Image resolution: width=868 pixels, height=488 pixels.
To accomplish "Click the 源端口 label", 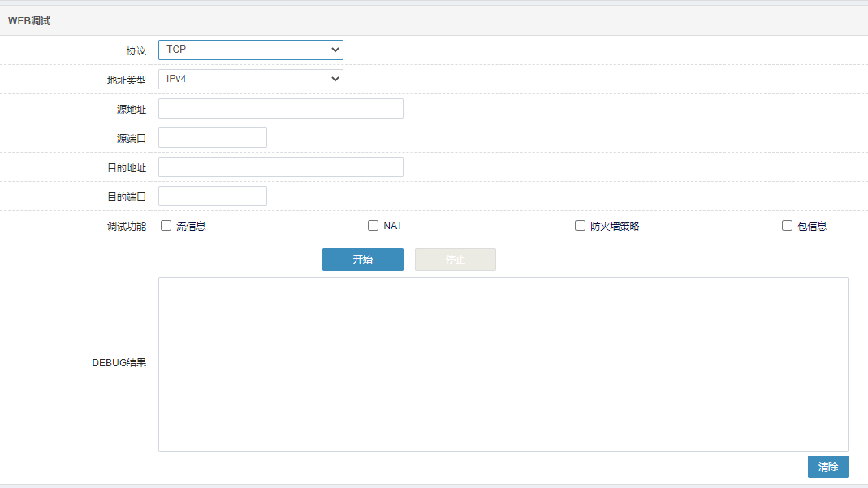I will (x=132, y=138).
